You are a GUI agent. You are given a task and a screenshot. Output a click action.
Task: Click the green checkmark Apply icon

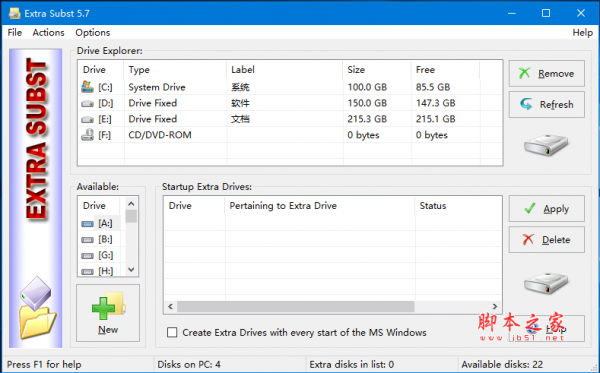[x=530, y=208]
